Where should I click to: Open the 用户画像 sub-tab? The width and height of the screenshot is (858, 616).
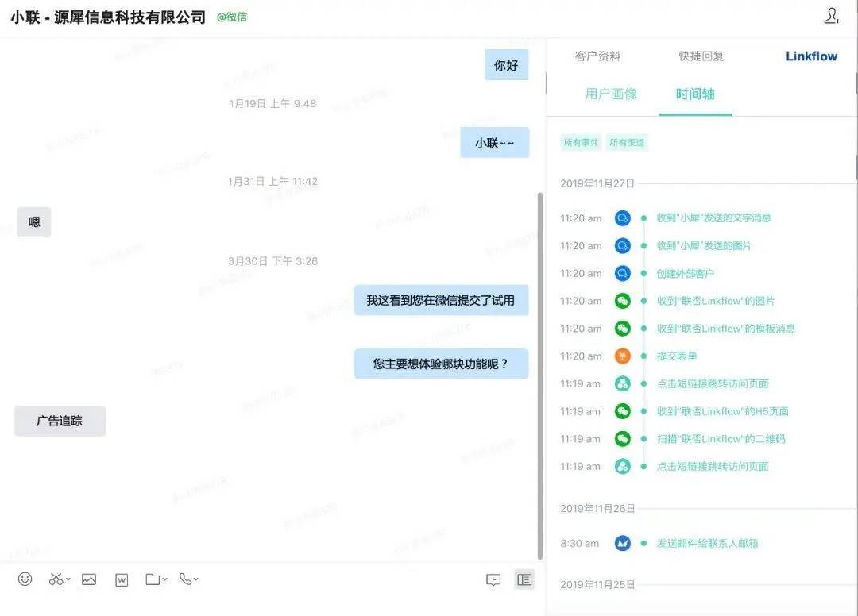[611, 94]
